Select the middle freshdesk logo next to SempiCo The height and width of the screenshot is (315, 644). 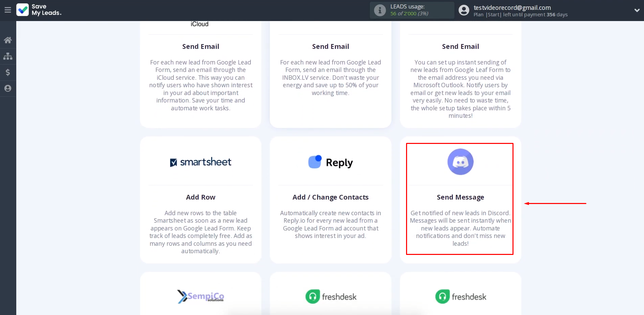pyautogui.click(x=331, y=297)
